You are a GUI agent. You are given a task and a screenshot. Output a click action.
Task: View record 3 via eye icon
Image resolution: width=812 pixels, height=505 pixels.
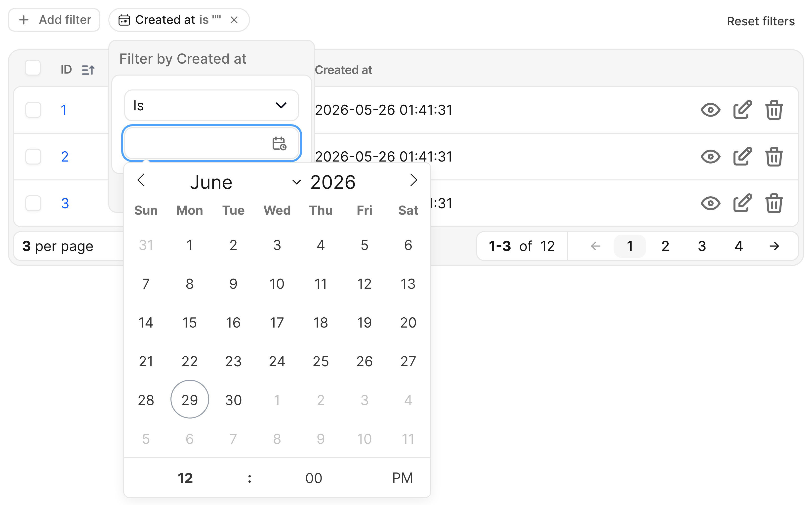710,203
